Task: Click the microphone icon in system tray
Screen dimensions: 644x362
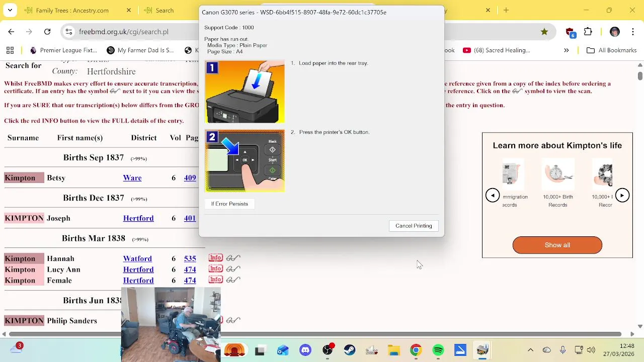Action: (x=562, y=350)
